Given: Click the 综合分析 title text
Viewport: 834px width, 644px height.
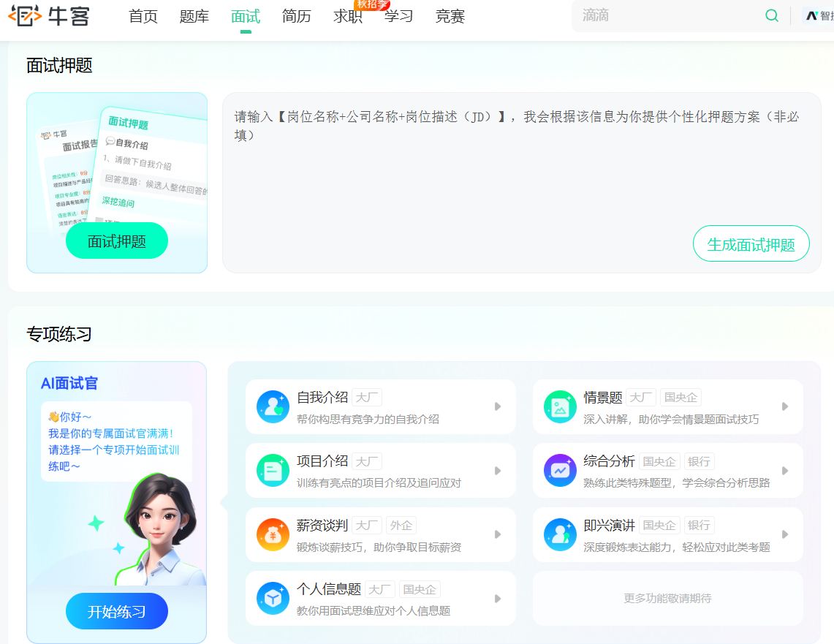Looking at the screenshot, I should 609,461.
